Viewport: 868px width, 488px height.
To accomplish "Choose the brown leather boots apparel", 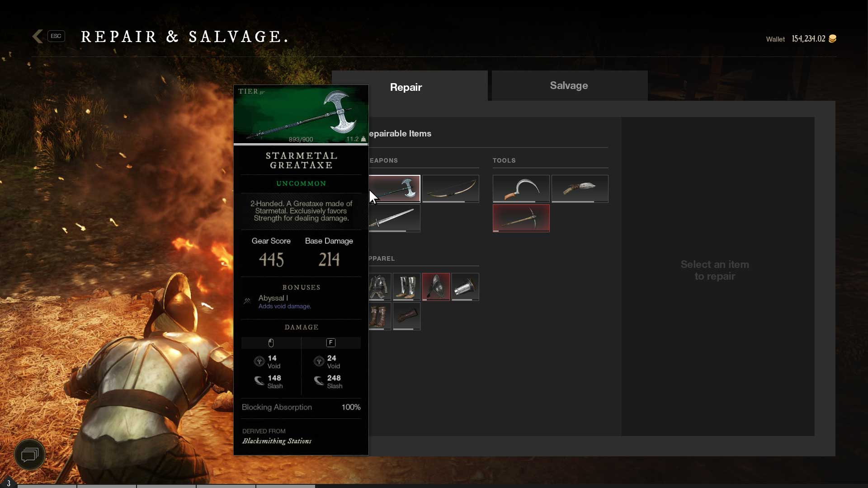I will 380,316.
